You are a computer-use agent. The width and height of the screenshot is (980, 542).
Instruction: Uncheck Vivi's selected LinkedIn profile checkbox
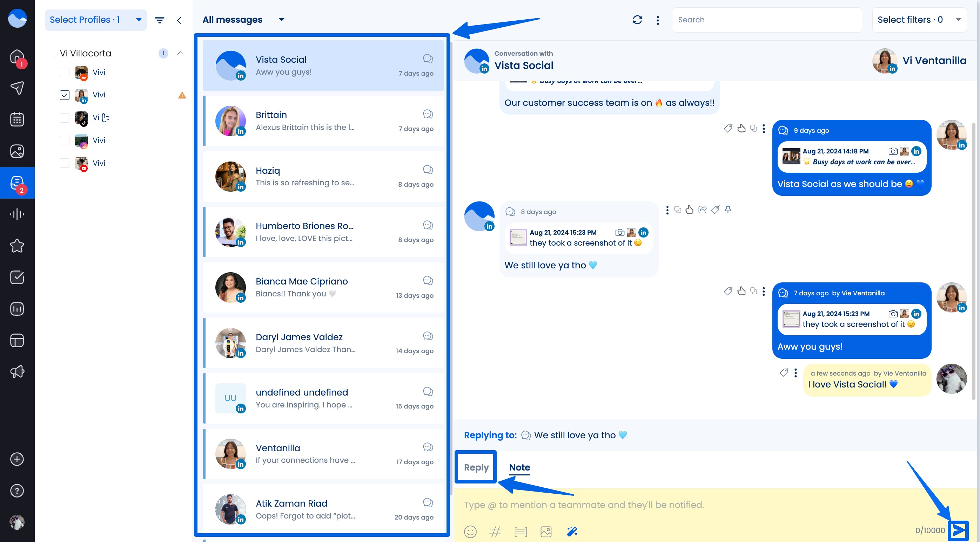pos(65,95)
